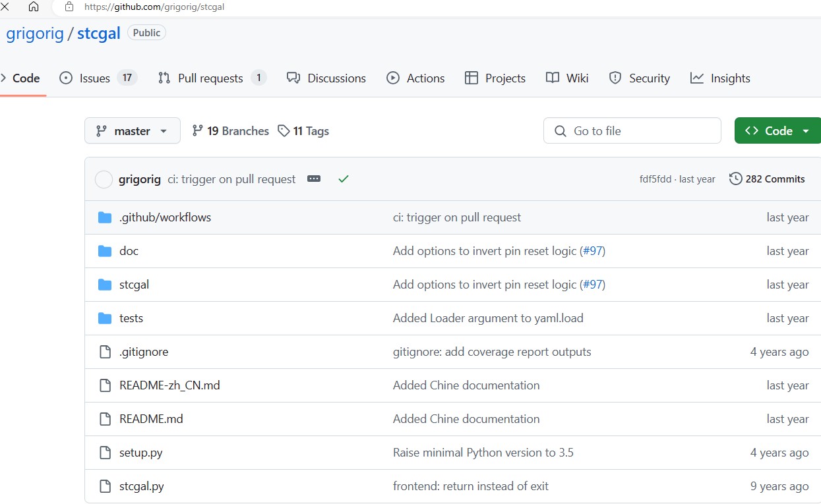This screenshot has height=504, width=821.
Task: Open the master branch dropdown
Action: point(133,130)
